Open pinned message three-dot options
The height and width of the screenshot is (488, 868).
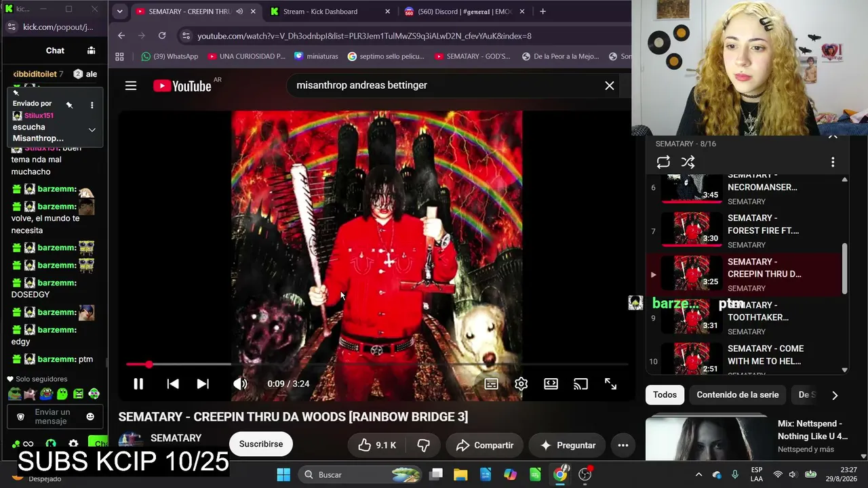[x=92, y=105]
